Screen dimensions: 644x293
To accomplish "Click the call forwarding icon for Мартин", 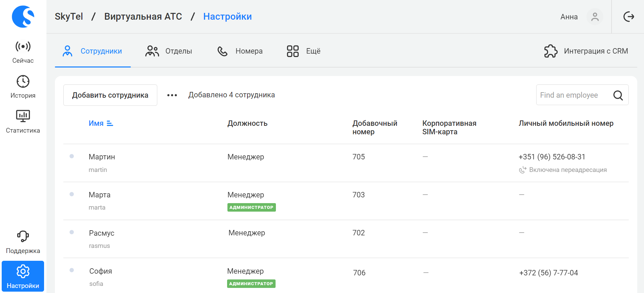I will (523, 170).
